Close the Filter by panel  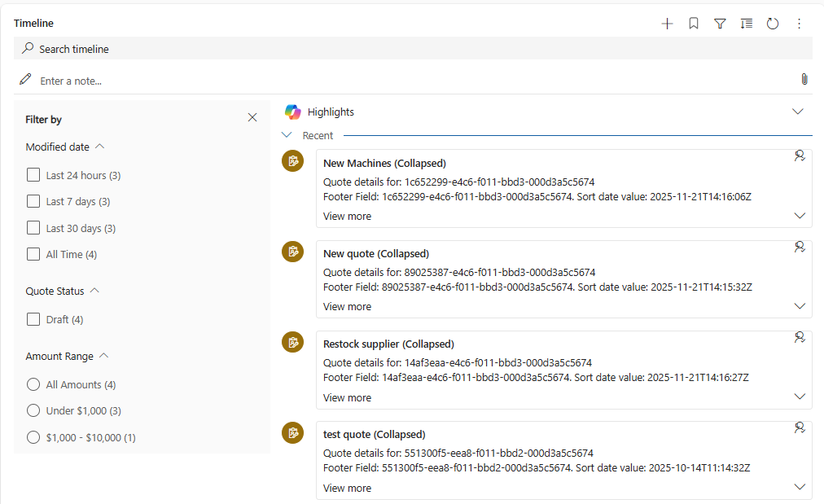coord(252,118)
